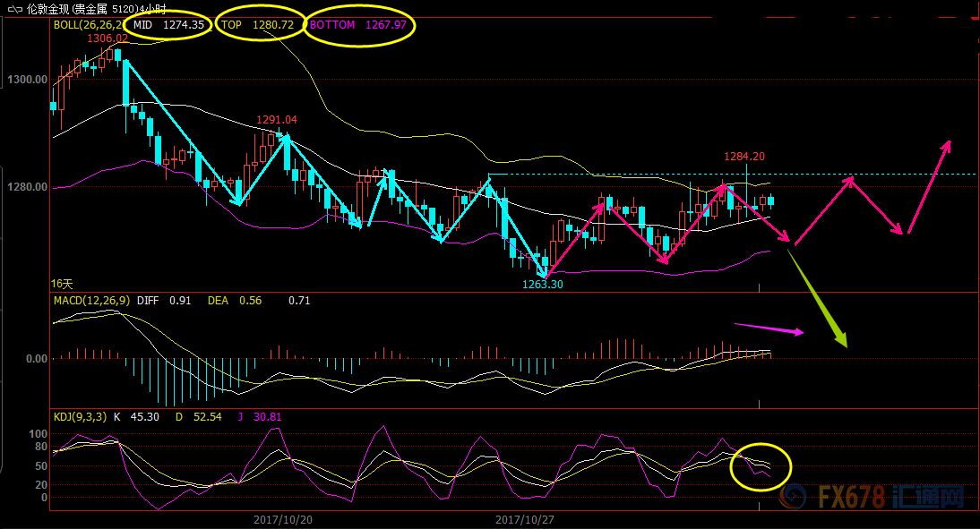Click the 1306.02 high price label
The image size is (980, 529).
pos(107,38)
